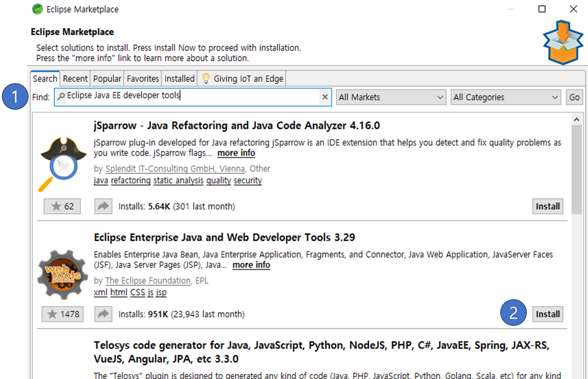Favorite jSparrow using the 62 star button

point(62,206)
